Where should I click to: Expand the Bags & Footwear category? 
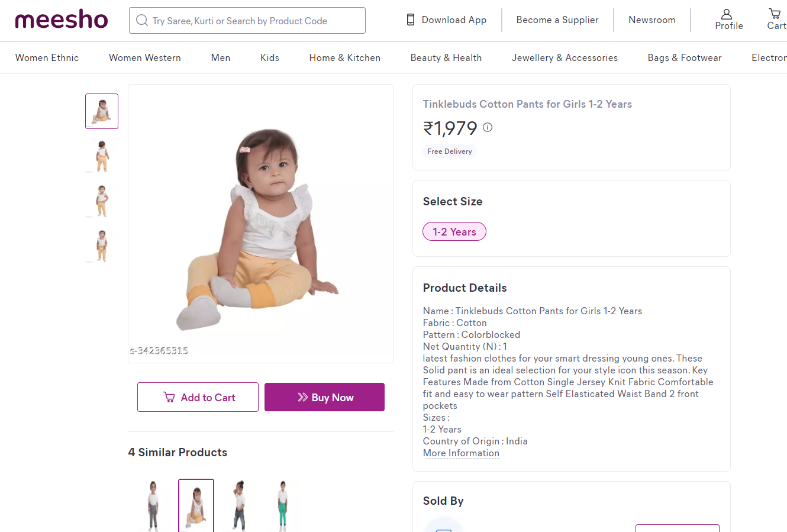685,57
